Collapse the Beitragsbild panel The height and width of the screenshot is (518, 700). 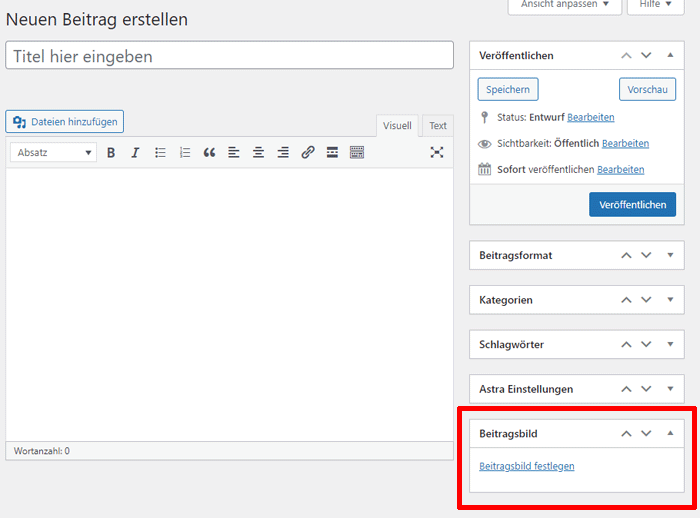coord(670,433)
